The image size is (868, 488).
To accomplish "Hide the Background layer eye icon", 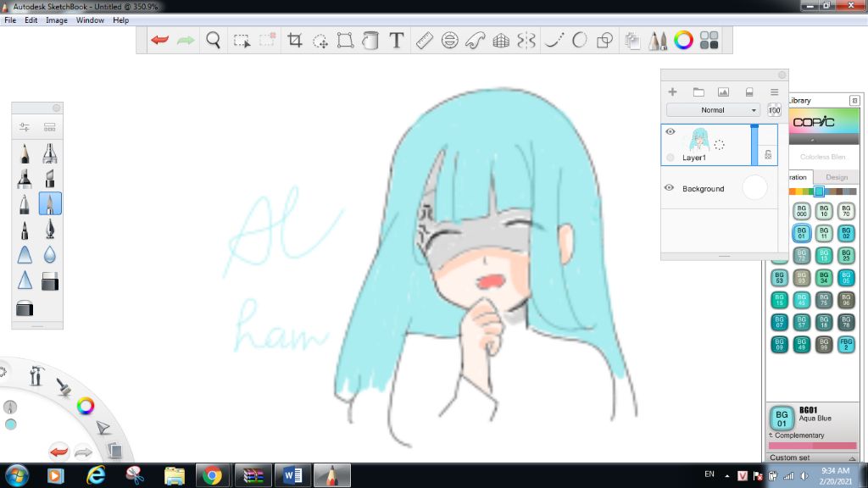I will (670, 188).
